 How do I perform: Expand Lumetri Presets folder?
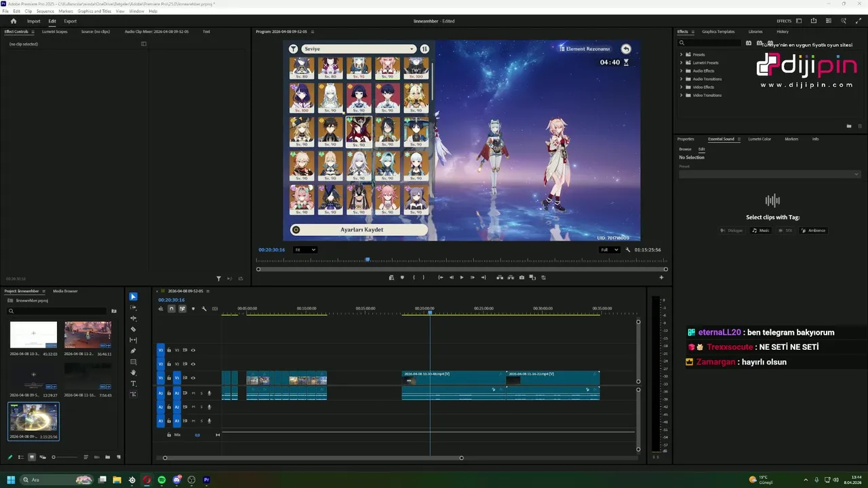click(681, 62)
